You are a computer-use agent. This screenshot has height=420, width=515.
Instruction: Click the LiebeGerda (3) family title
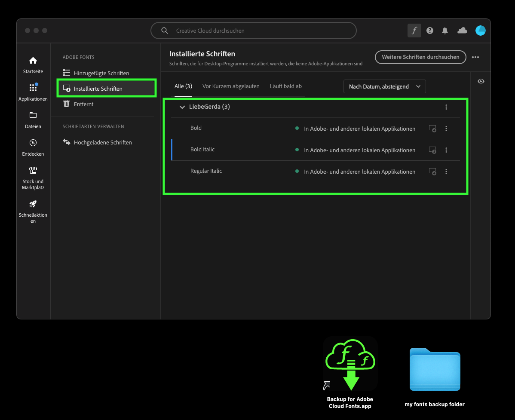[209, 107]
